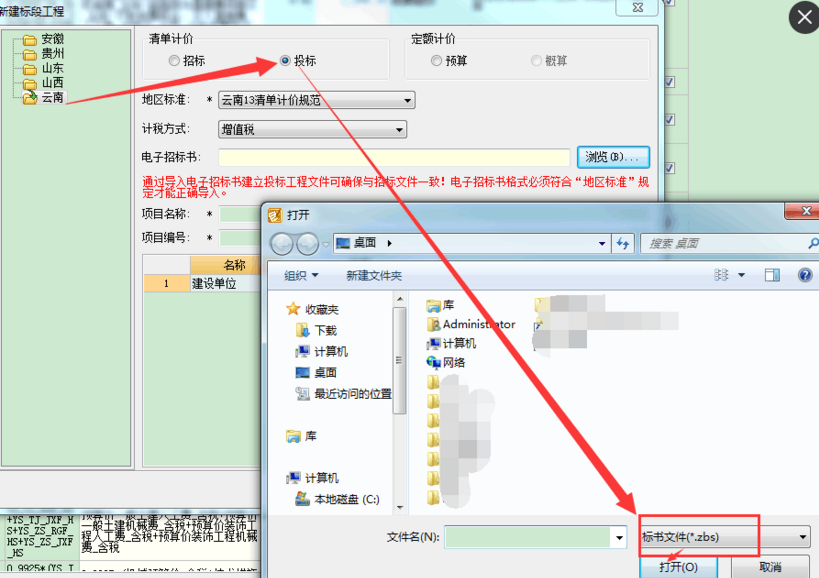
Task: Click the navigation pane scroll down arrow
Action: pyautogui.click(x=400, y=506)
